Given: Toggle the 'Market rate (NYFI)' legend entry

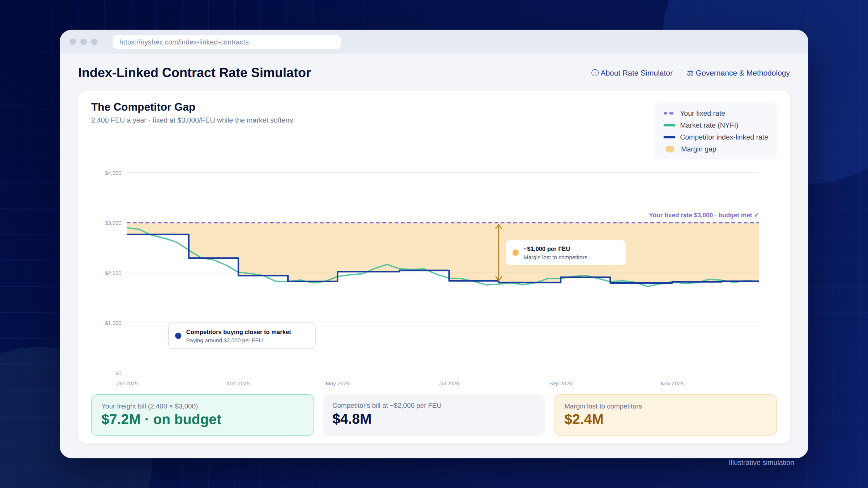Looking at the screenshot, I should [x=701, y=125].
